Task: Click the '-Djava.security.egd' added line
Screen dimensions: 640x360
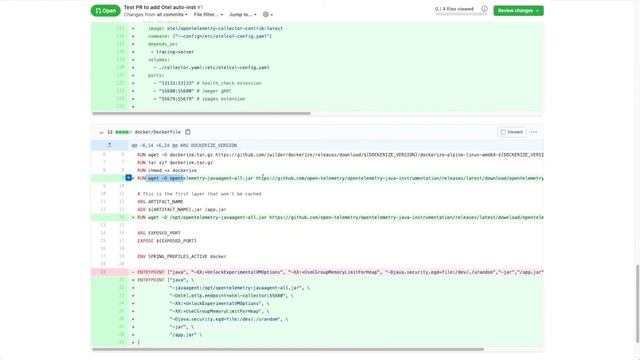Action: pyautogui.click(x=229, y=319)
